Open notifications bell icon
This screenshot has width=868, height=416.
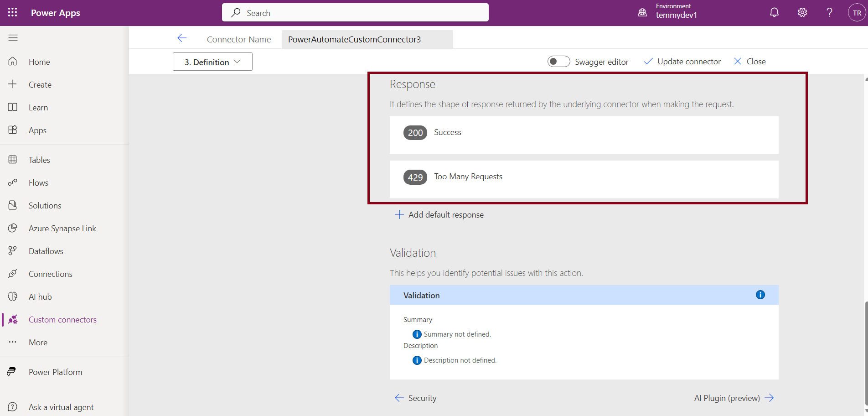pos(774,13)
